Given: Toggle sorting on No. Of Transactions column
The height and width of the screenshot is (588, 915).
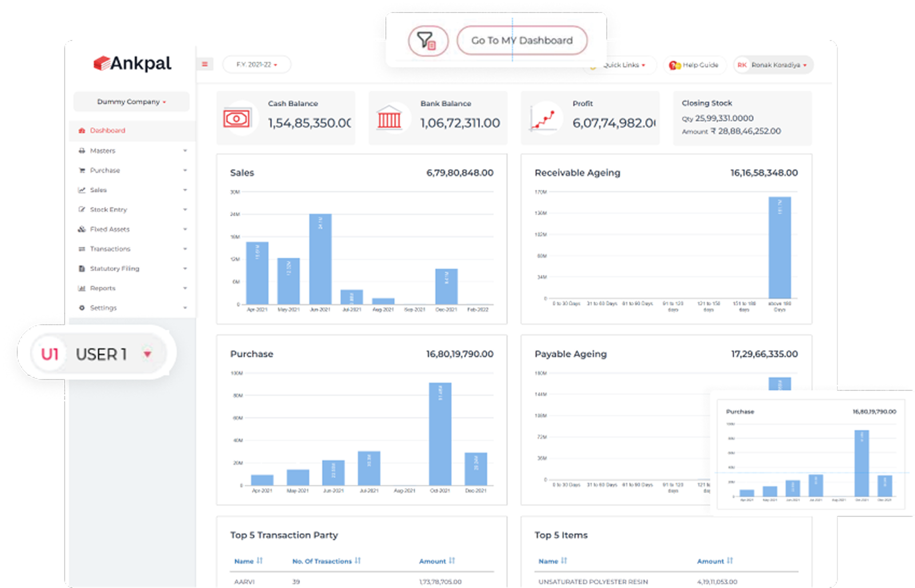Looking at the screenshot, I should click(x=357, y=561).
